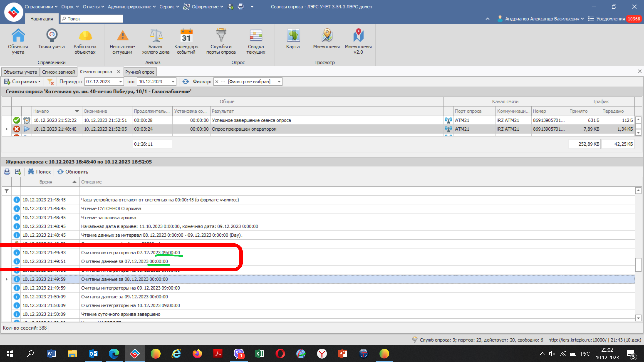Refresh sessions list with period refresh icon

[185, 82]
